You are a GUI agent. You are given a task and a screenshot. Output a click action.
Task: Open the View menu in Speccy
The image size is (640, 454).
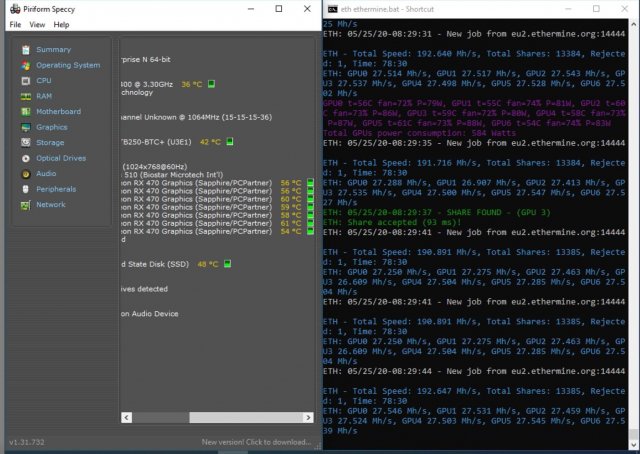tap(37, 24)
